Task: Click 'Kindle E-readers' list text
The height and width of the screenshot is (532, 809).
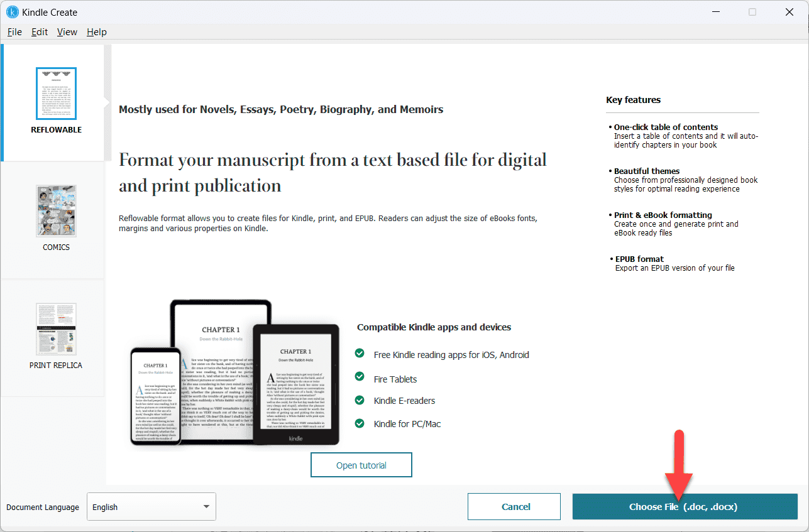Action: [x=404, y=401]
